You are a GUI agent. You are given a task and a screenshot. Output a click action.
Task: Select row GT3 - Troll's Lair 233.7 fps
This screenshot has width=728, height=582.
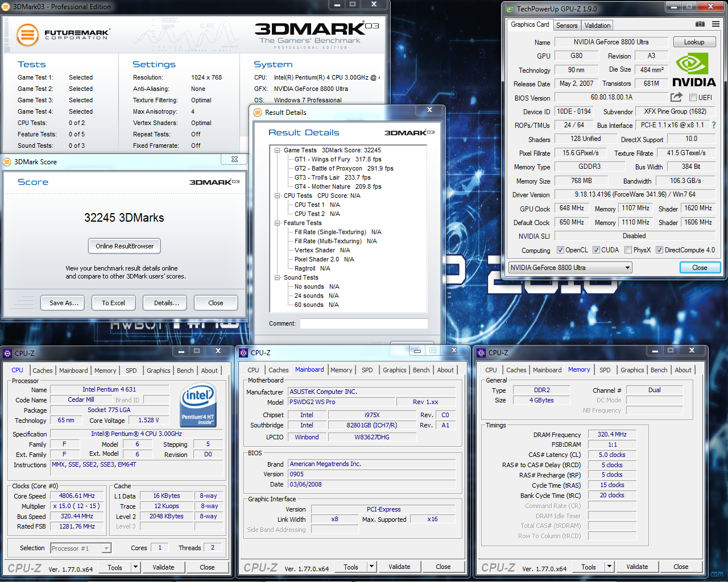[x=333, y=178]
